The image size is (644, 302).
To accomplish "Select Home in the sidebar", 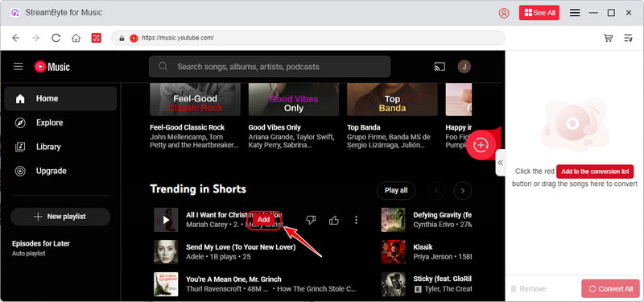I will [60, 98].
